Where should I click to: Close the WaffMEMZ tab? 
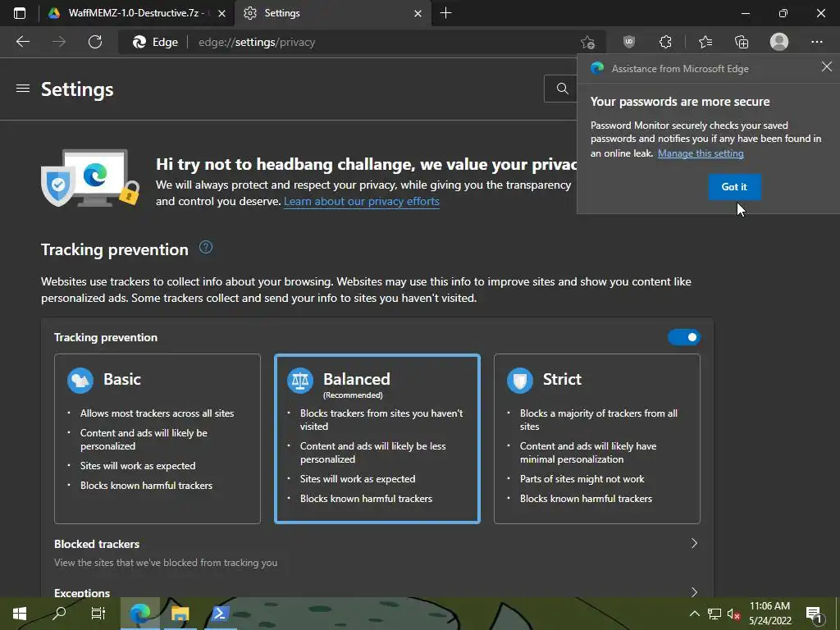(221, 14)
